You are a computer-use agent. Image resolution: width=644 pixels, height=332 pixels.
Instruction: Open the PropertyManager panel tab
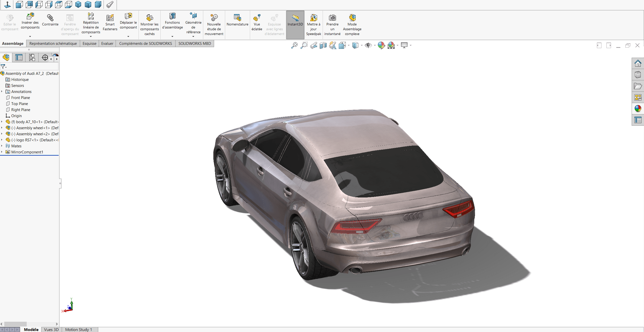[x=19, y=57]
